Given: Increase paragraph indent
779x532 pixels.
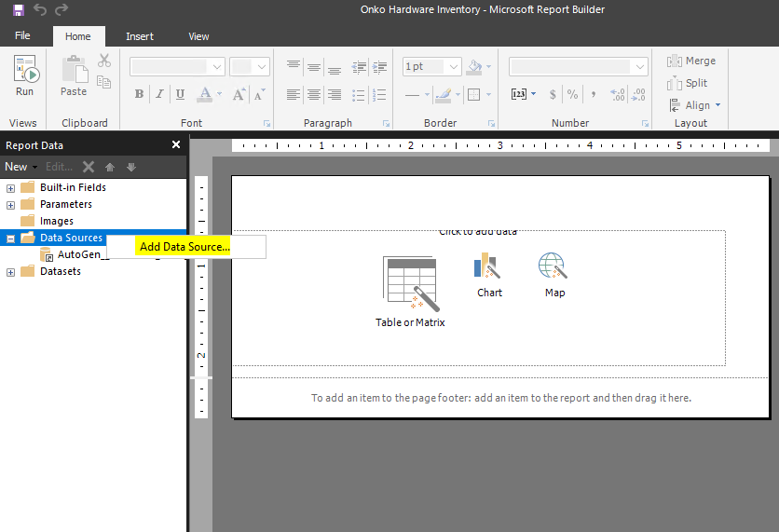Looking at the screenshot, I should (x=379, y=66).
